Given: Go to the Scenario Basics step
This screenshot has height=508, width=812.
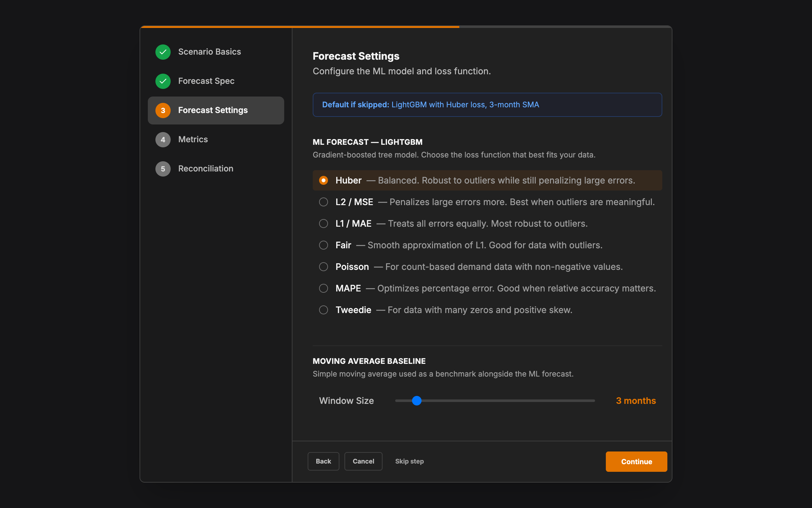Looking at the screenshot, I should 216,52.
